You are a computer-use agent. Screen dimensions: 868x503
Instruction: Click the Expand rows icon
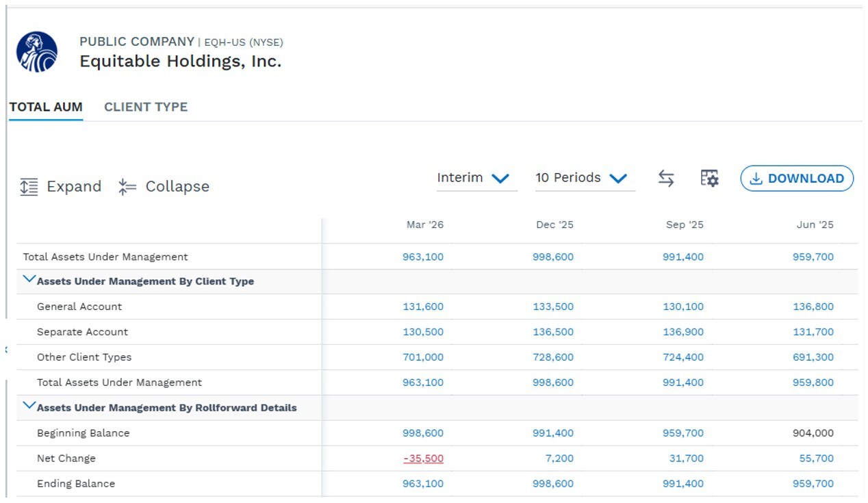pos(29,187)
